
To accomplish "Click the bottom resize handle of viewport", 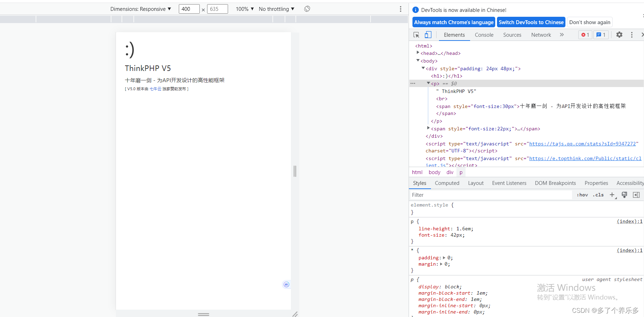I will [204, 314].
